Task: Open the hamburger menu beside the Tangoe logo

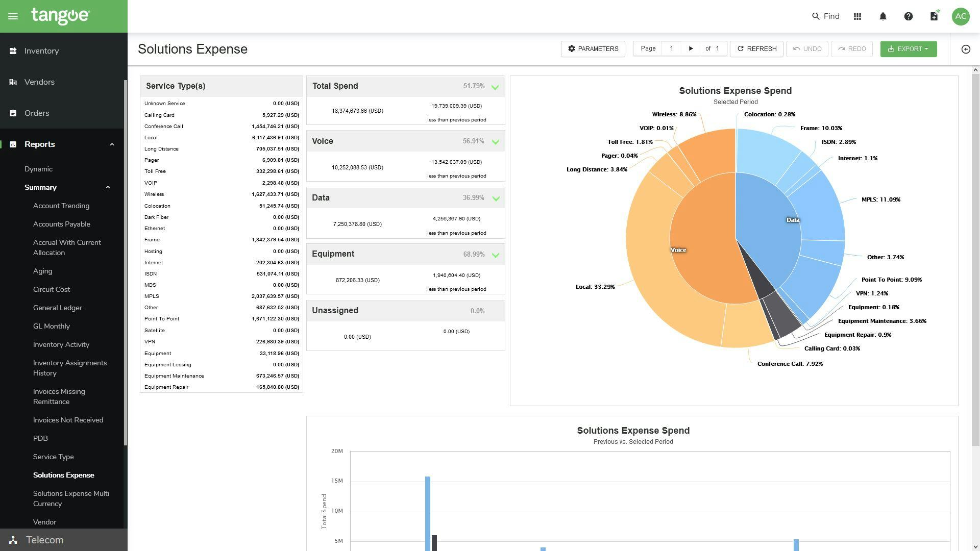Action: tap(13, 16)
